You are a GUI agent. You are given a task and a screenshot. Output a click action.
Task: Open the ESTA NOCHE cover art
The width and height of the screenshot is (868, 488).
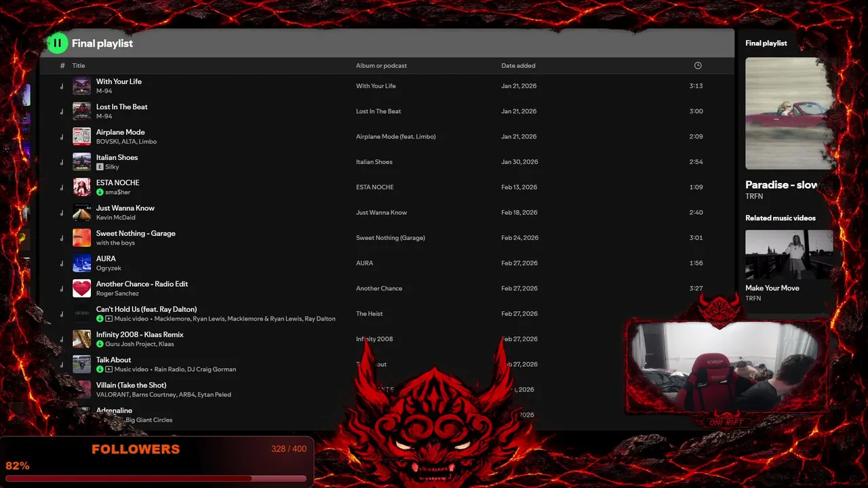click(x=81, y=187)
